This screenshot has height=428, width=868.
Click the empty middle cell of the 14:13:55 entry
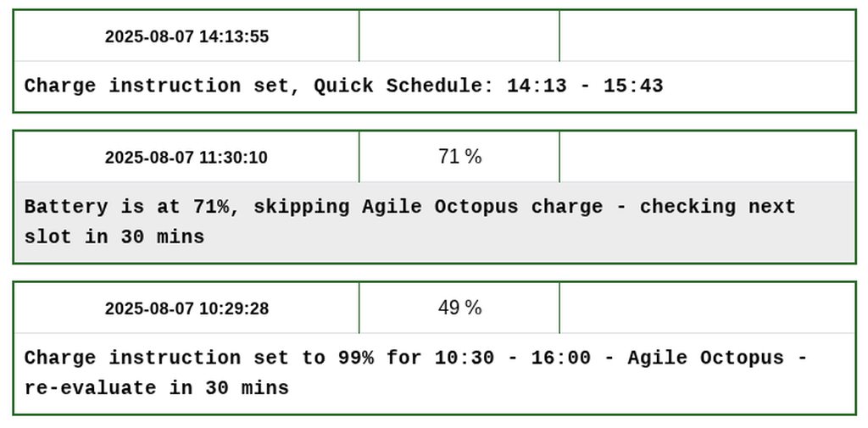[x=459, y=36]
